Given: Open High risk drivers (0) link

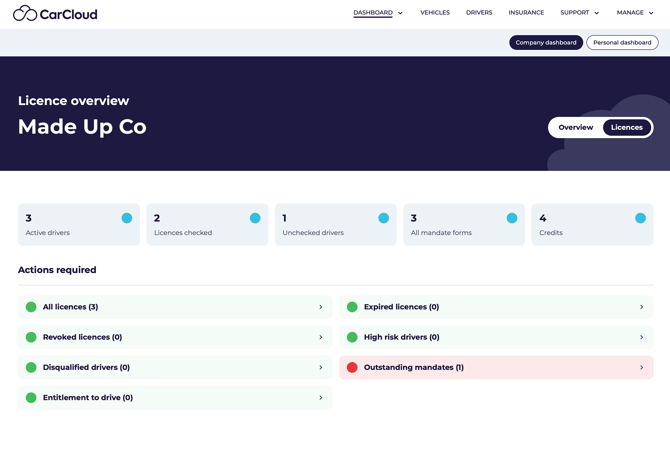Looking at the screenshot, I should (402, 337).
